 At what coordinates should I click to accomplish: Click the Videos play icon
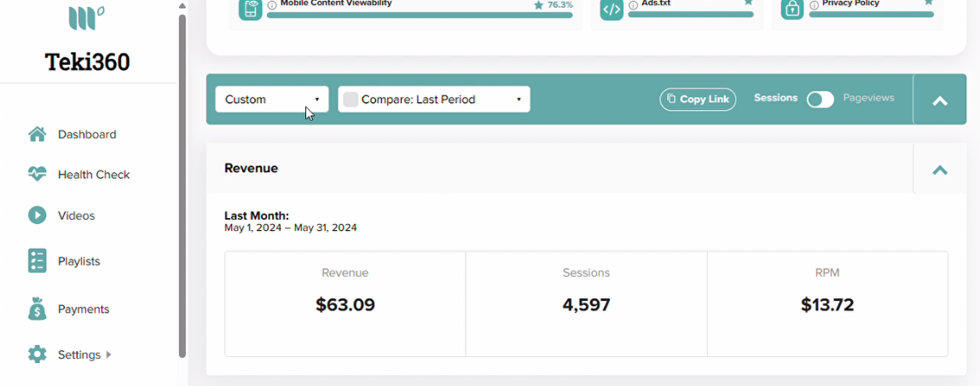(38, 216)
